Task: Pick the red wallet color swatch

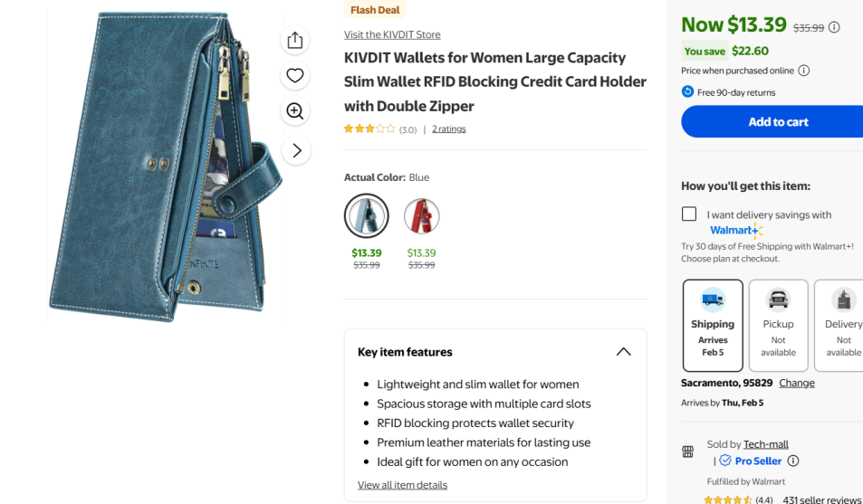Action: click(421, 216)
